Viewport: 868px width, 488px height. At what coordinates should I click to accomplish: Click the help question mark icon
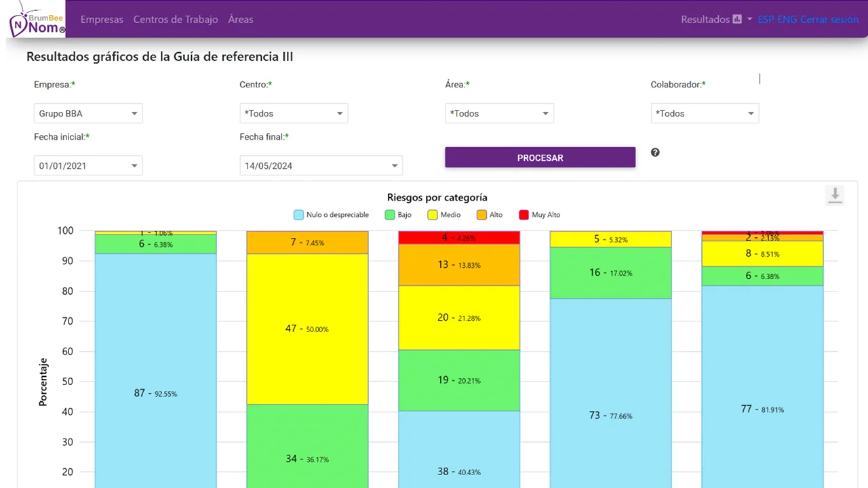click(655, 152)
